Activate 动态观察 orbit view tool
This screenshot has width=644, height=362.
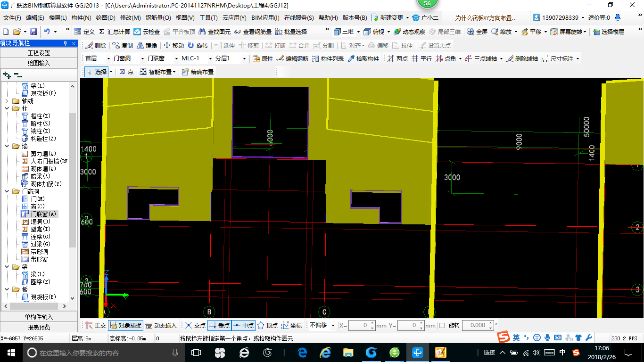[409, 32]
